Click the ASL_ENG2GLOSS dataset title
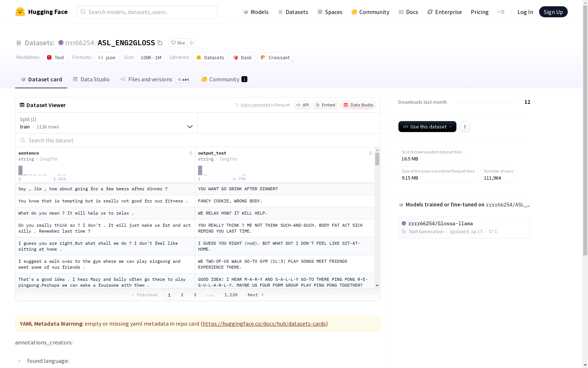 point(126,43)
